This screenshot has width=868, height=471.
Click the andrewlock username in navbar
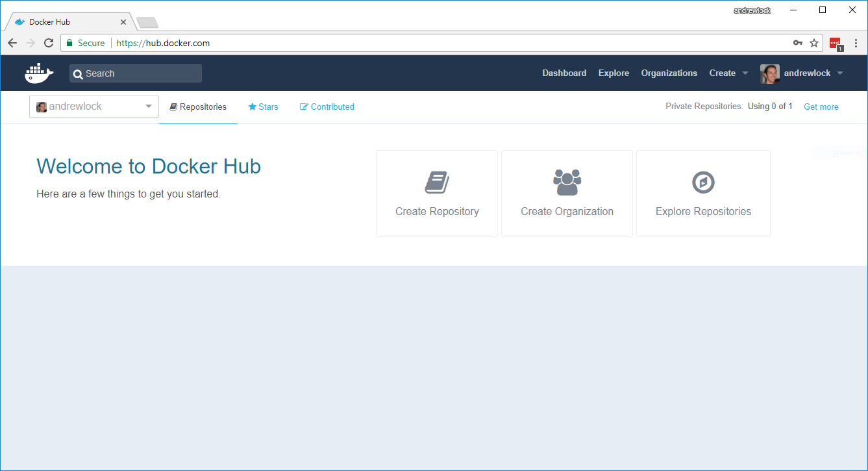807,73
